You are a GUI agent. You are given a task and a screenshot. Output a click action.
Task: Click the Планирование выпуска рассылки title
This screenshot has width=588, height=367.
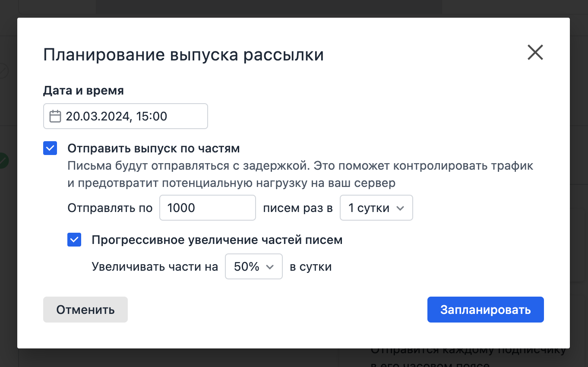[183, 54]
